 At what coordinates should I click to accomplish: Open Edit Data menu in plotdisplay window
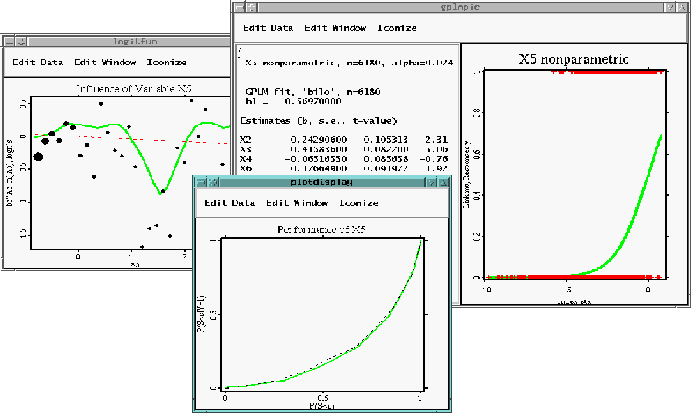pyautogui.click(x=230, y=203)
